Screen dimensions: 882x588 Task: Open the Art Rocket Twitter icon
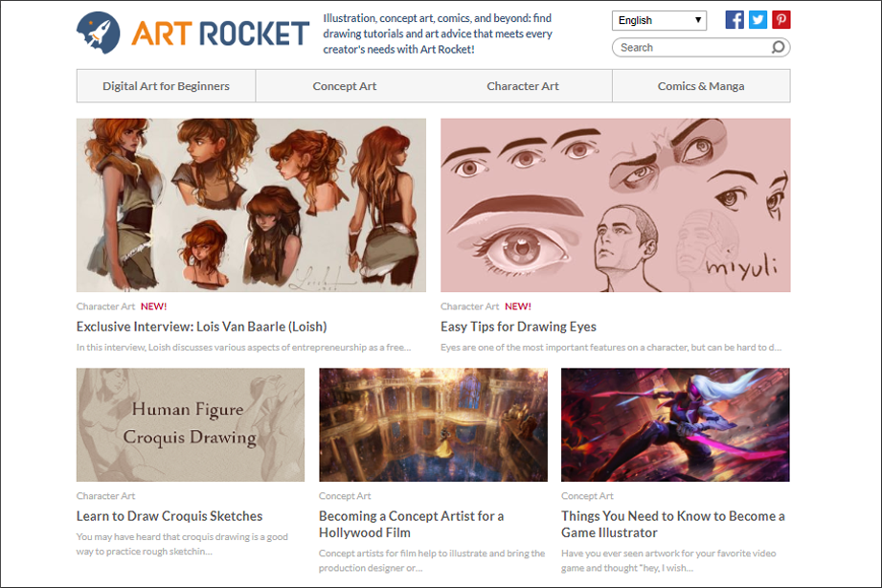click(758, 20)
